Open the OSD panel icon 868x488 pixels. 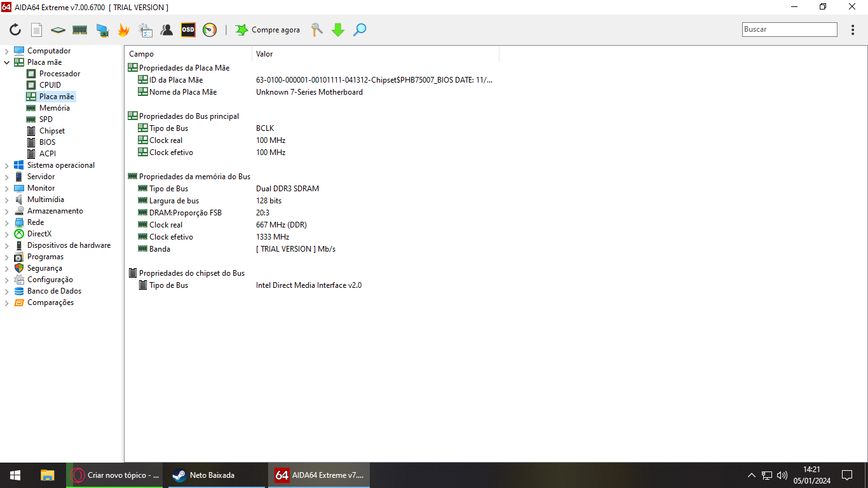(x=188, y=30)
